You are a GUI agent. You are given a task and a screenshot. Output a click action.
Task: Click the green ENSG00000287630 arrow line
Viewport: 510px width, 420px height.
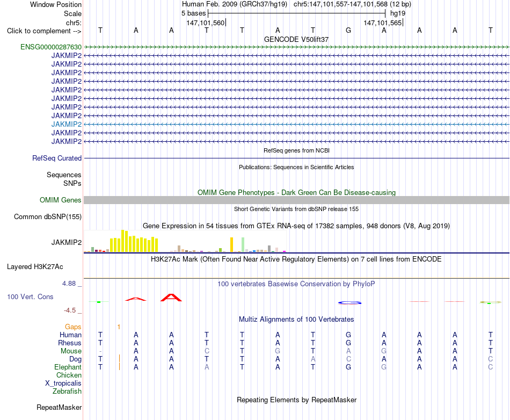[x=296, y=47]
